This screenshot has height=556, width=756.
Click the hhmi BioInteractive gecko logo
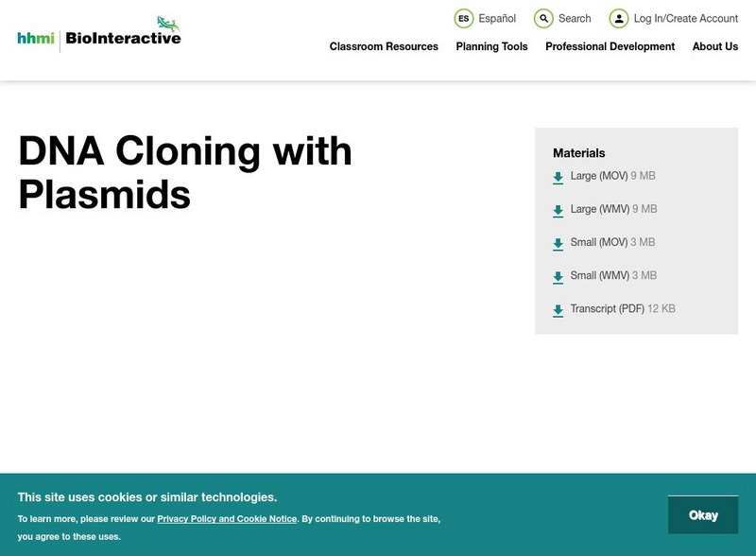point(97,31)
